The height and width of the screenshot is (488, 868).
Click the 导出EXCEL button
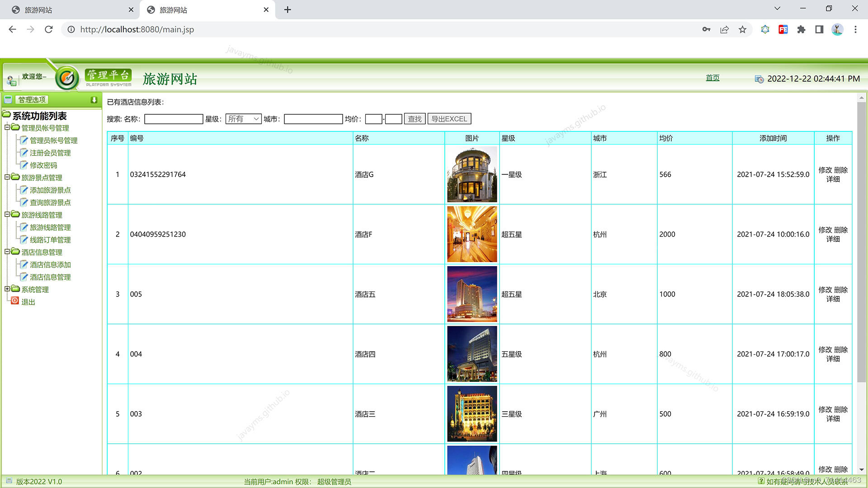click(x=449, y=119)
